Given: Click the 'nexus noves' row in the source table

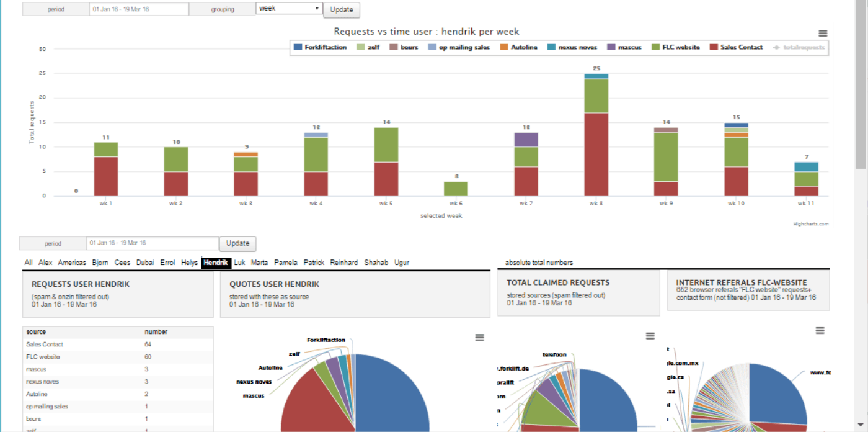Looking at the screenshot, I should pos(118,382).
